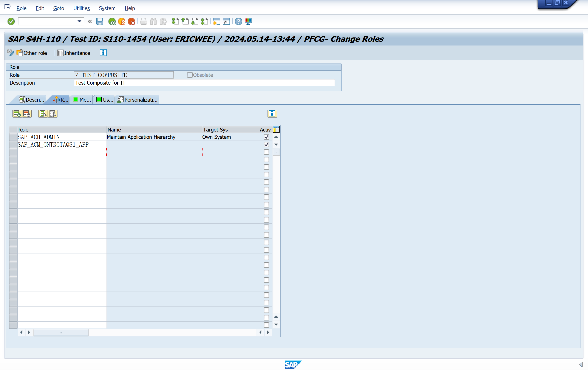Click the horizontal scrollbar thumb under table
The width and height of the screenshot is (588, 370).
click(x=61, y=332)
